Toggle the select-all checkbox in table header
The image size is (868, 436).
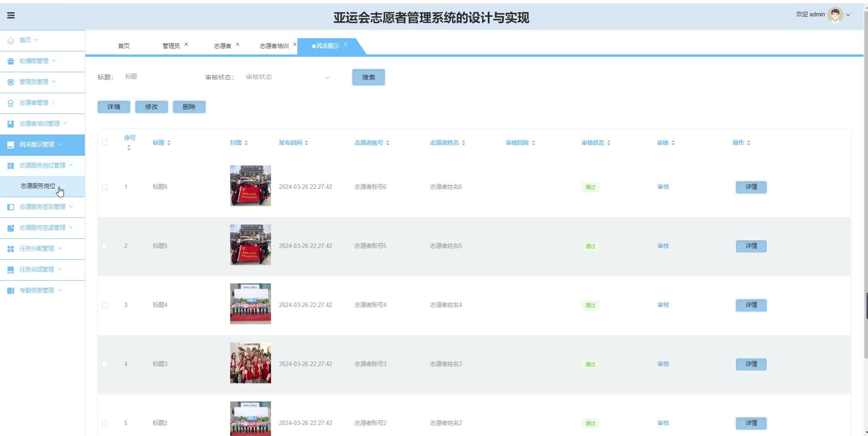coord(105,142)
